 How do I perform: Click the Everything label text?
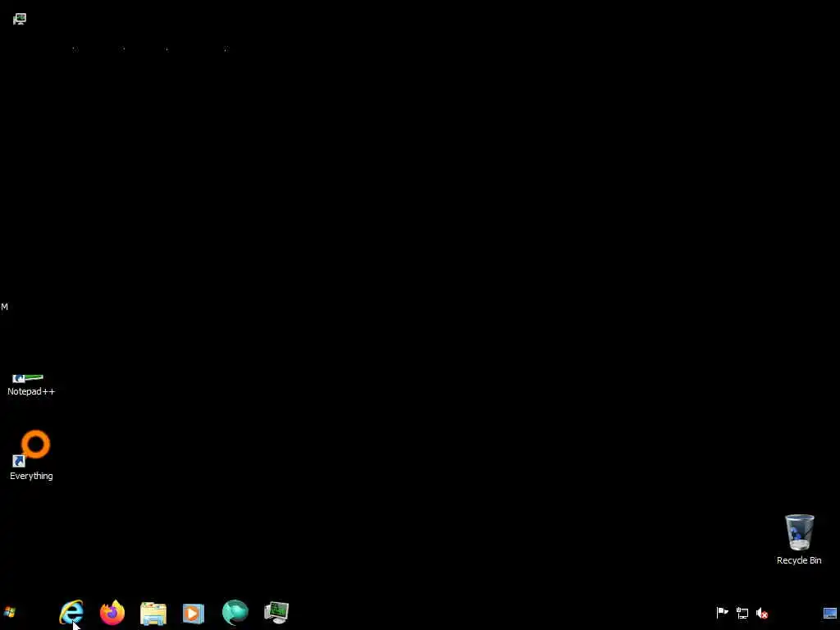coord(31,476)
